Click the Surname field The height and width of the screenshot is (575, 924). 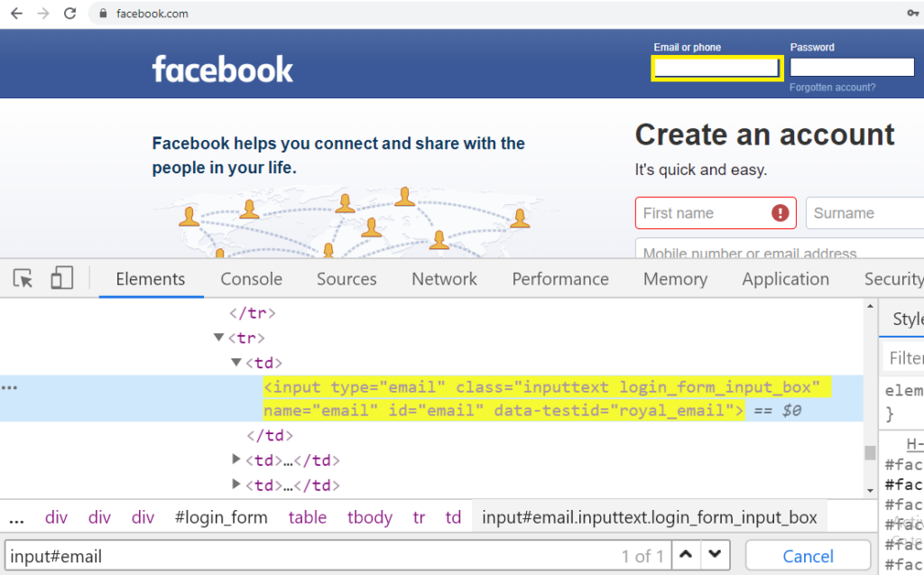865,213
